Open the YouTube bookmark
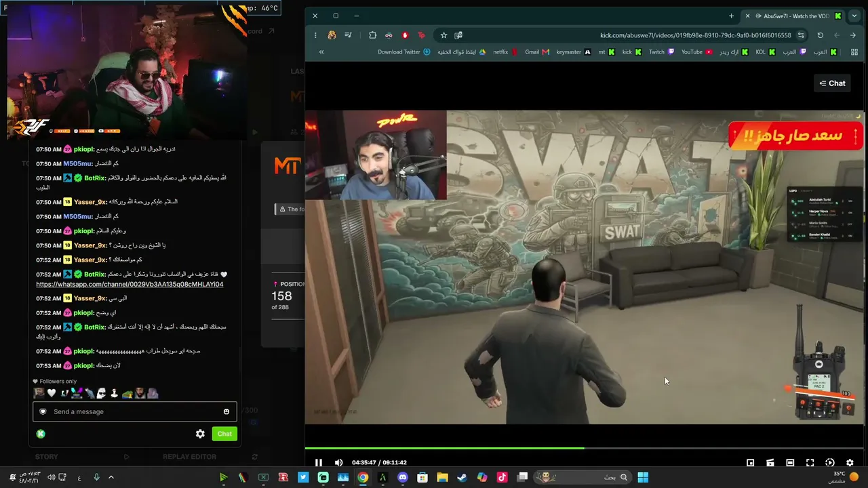The width and height of the screenshot is (868, 488). 697,52
